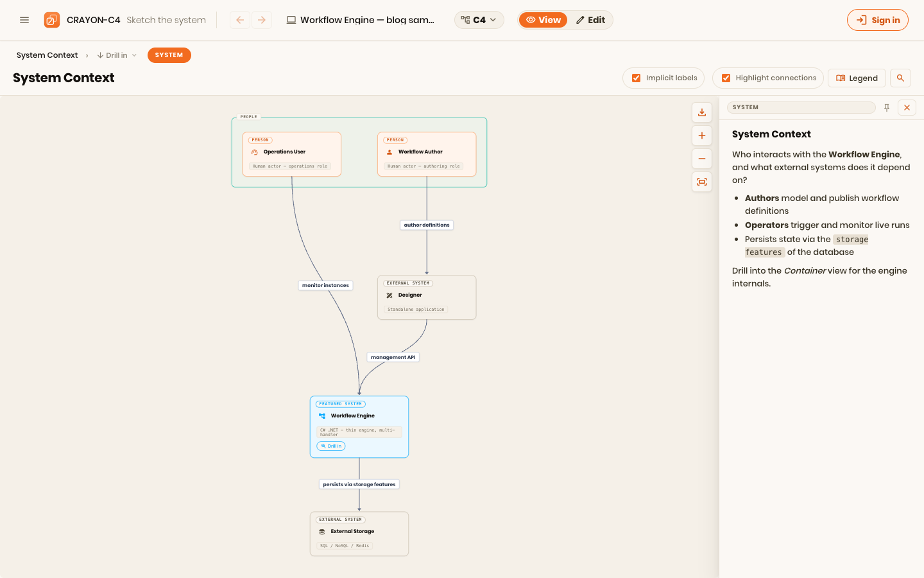924x578 pixels.
Task: Download the diagram
Action: (x=702, y=112)
